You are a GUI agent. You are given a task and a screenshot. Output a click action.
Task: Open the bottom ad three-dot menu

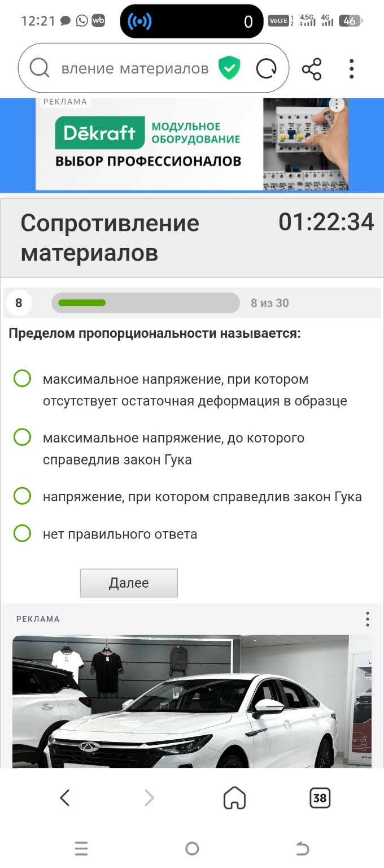pos(368,619)
